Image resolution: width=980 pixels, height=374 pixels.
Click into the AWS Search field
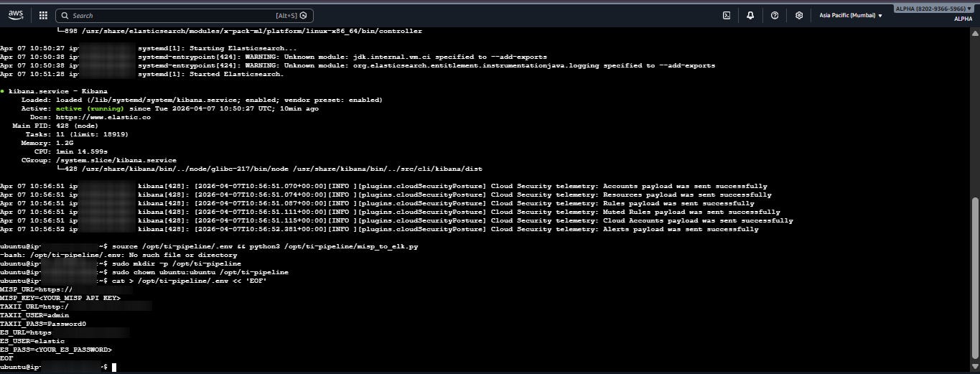click(x=184, y=15)
